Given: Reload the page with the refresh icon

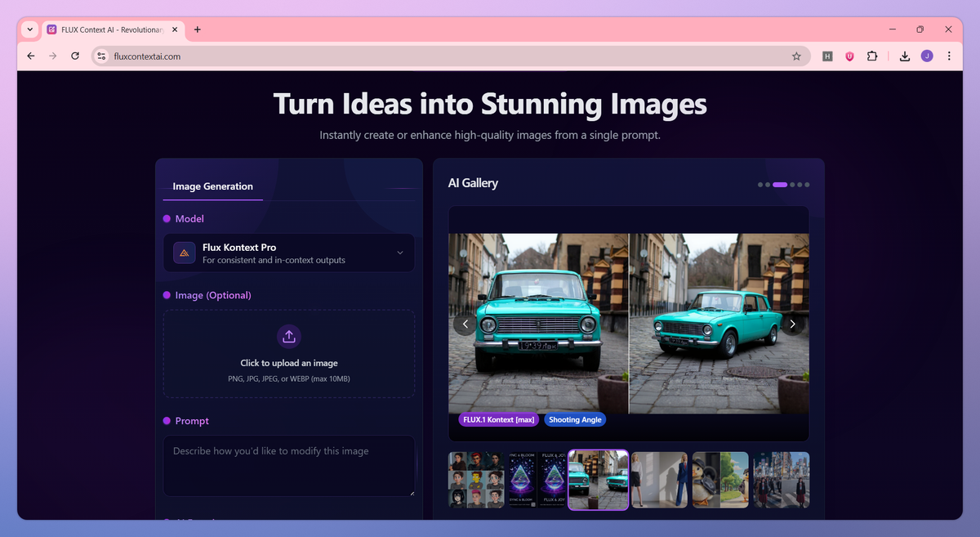Looking at the screenshot, I should 75,56.
